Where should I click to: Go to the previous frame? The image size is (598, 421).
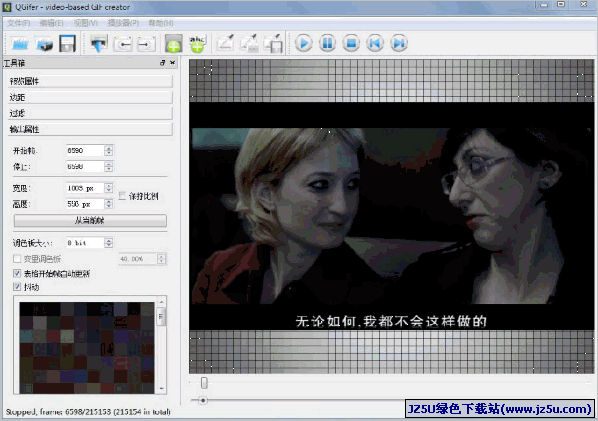tap(375, 43)
